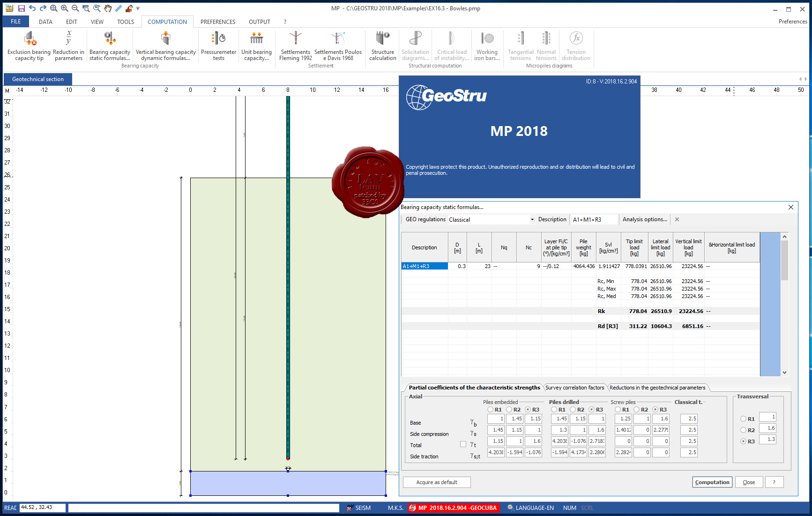Zoom out with the minus magnifier
Viewport: 812px width, 516px height.
tap(75, 8)
